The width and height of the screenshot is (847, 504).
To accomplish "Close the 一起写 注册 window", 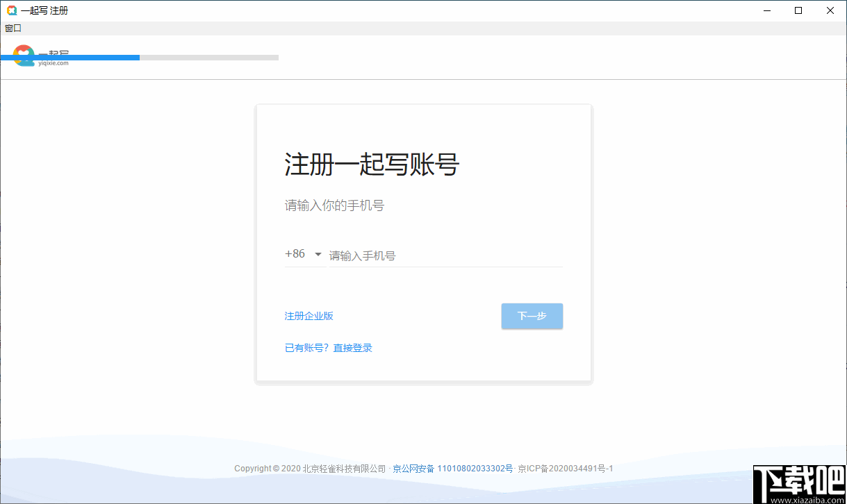I will pos(830,10).
